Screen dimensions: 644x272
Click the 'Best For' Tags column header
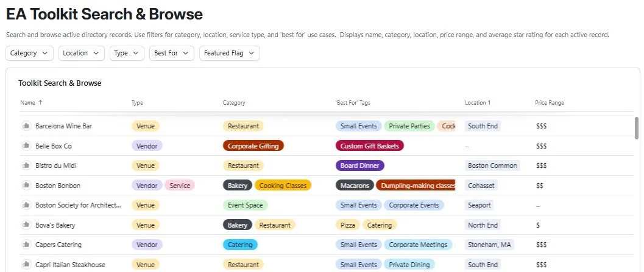tap(353, 103)
